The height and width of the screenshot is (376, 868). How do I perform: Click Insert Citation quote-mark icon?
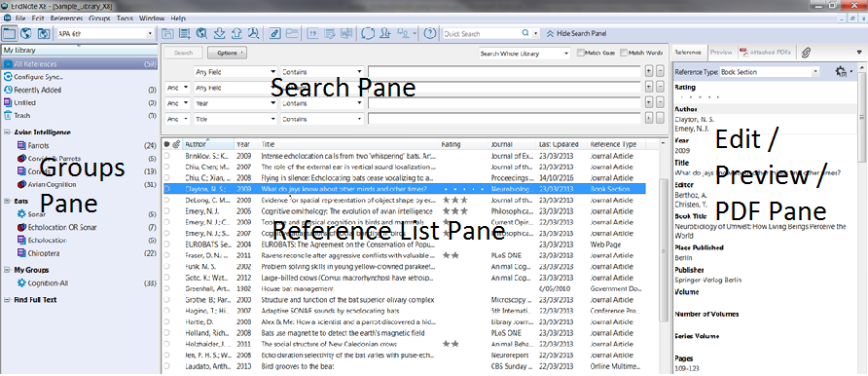pos(312,33)
